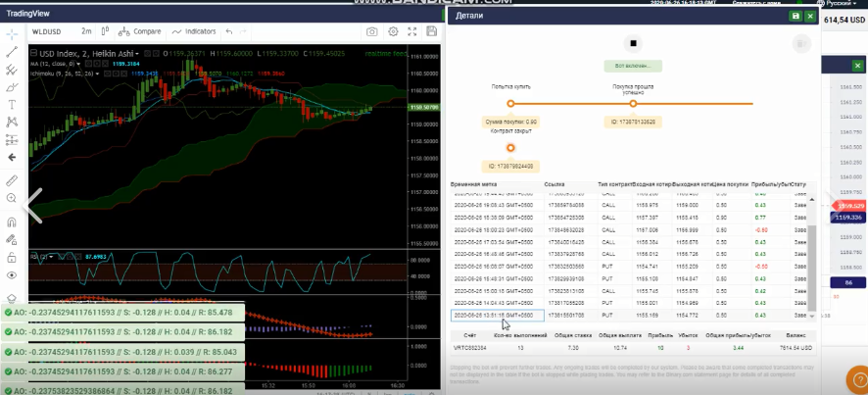Close the background panel with green X
This screenshot has height=395, width=868.
pos(857,66)
